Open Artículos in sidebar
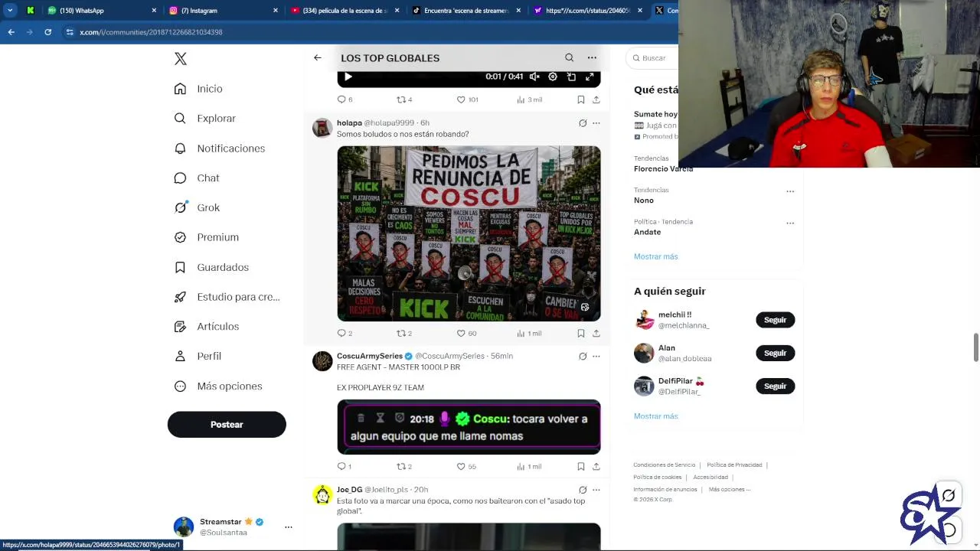Screen dimensions: 980x551 [x=206, y=327]
